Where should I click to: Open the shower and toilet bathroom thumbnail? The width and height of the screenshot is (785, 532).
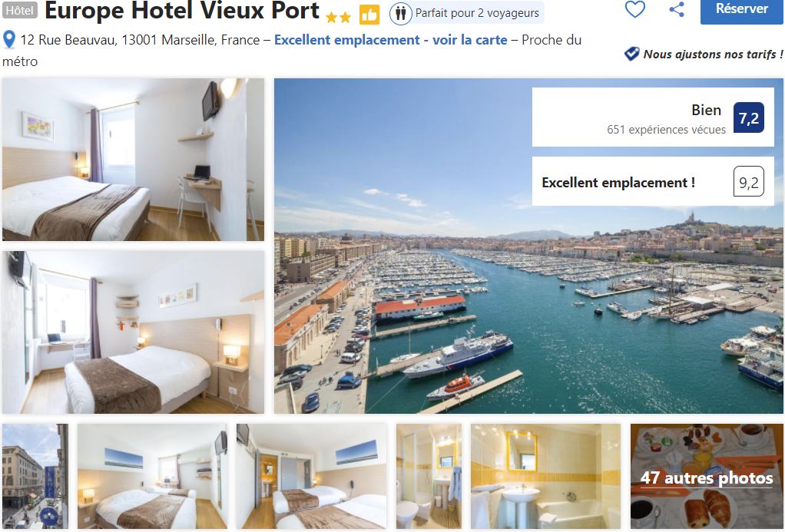click(429, 477)
